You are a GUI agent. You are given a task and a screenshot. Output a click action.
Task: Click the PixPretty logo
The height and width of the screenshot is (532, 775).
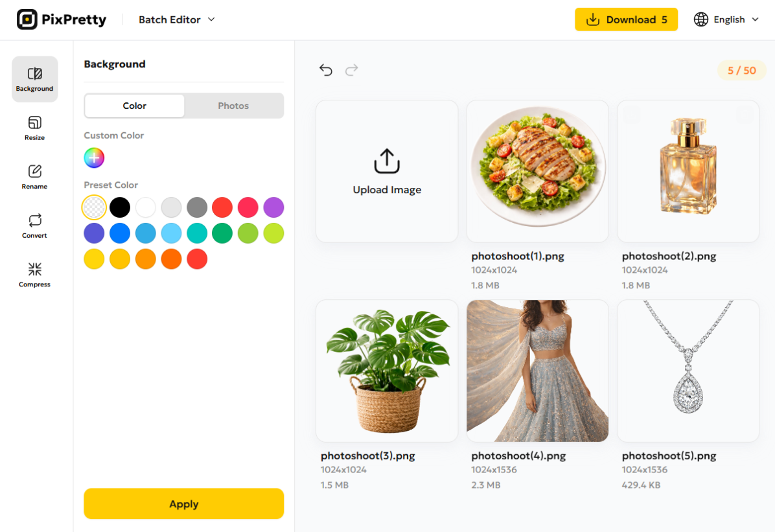[62, 20]
